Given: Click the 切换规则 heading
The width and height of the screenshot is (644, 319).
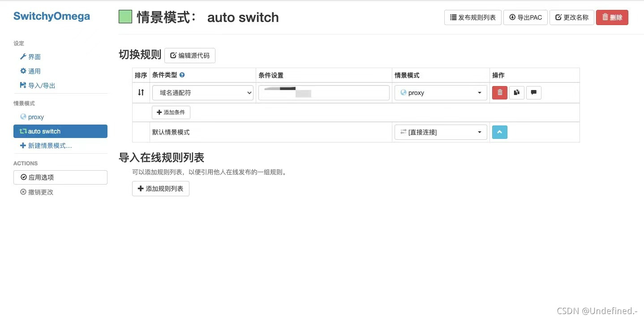Looking at the screenshot, I should coord(140,55).
